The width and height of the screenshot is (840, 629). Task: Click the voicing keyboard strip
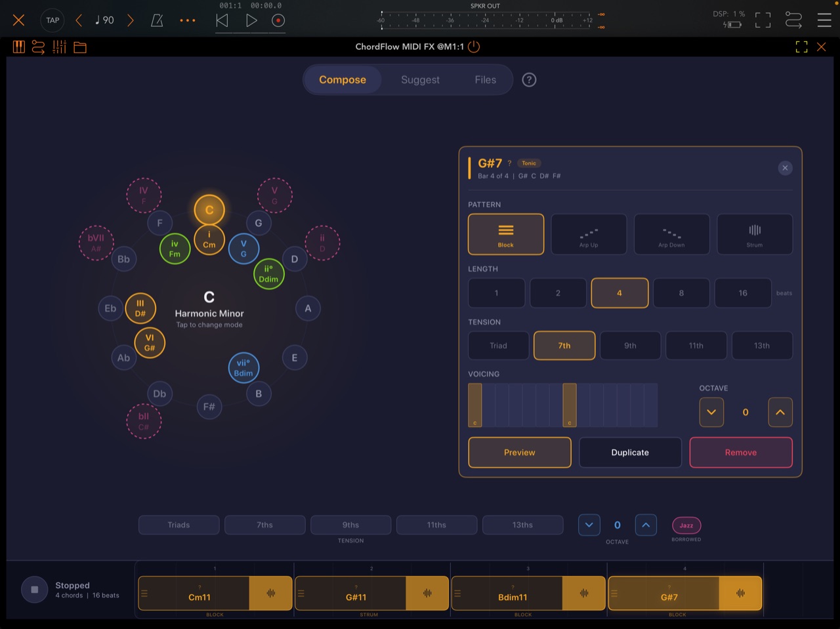(562, 405)
